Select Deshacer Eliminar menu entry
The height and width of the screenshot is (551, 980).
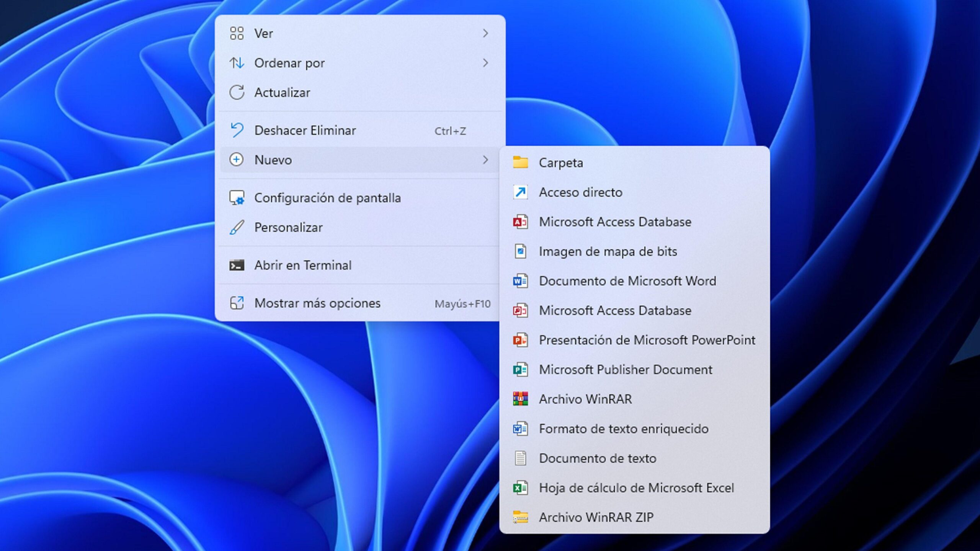pos(360,130)
